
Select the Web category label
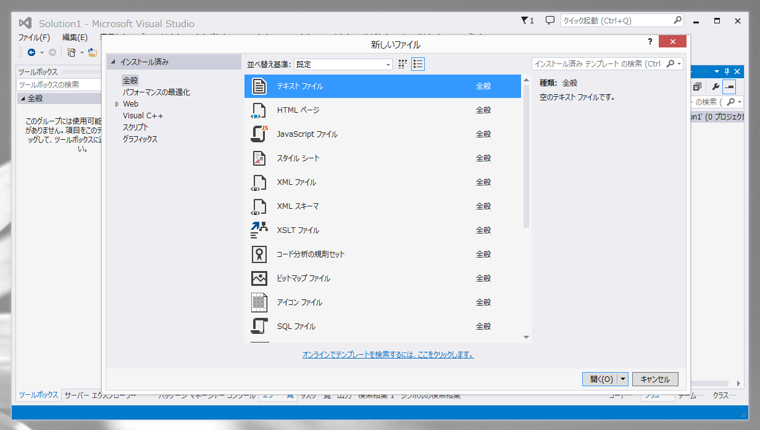point(130,104)
